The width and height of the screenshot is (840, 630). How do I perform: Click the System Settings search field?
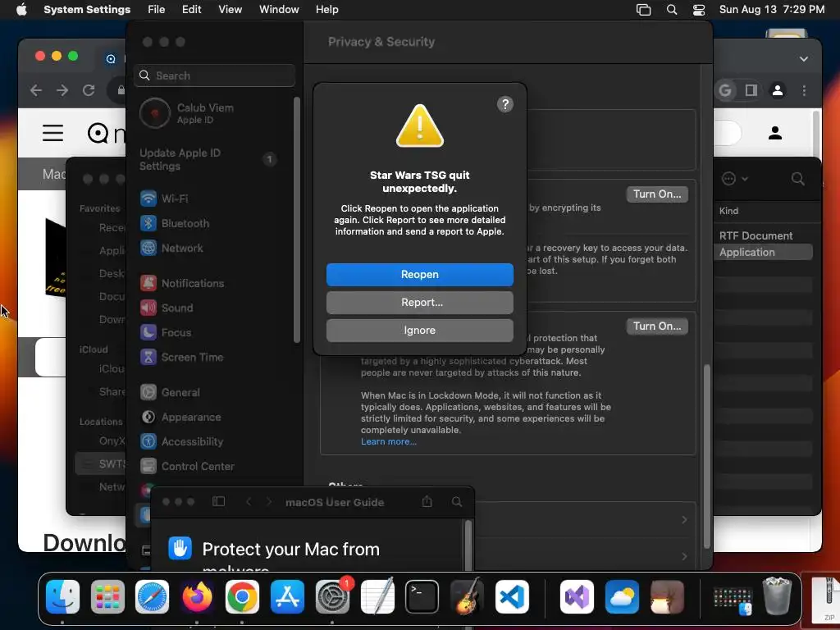point(215,75)
